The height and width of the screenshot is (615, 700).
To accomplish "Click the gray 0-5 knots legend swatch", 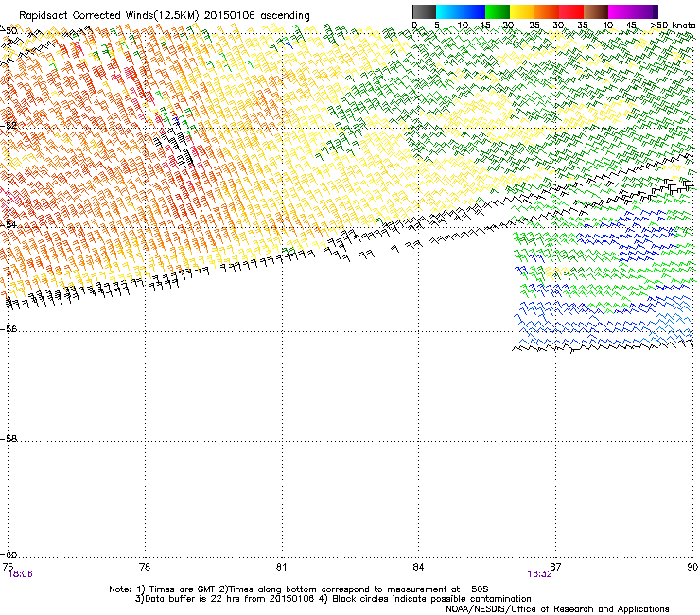I will [424, 11].
